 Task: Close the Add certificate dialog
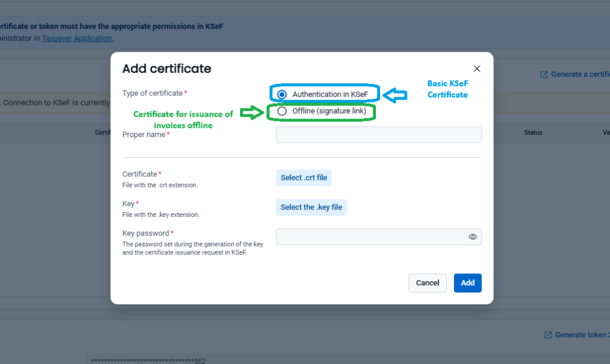click(477, 69)
